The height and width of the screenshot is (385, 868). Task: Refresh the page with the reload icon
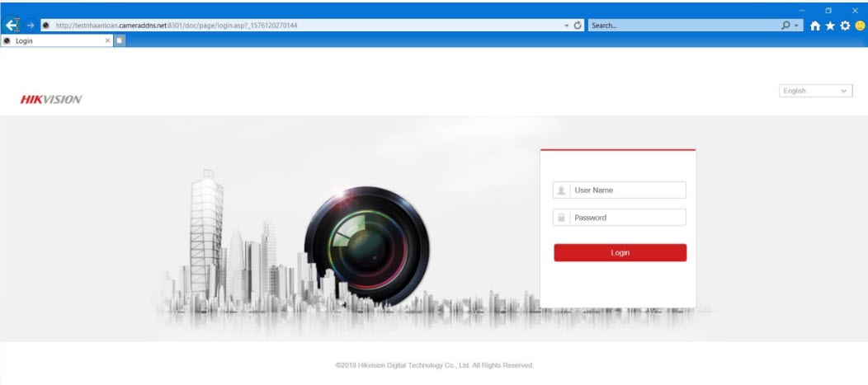click(x=578, y=26)
